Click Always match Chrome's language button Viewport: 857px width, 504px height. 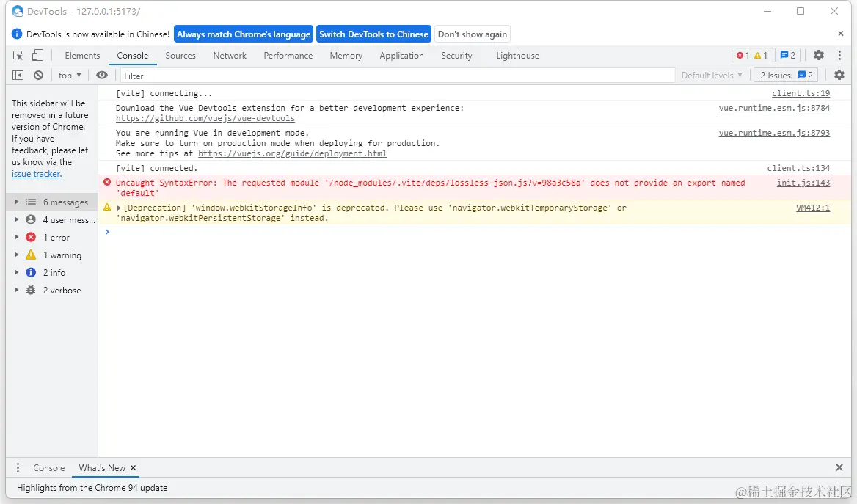244,34
